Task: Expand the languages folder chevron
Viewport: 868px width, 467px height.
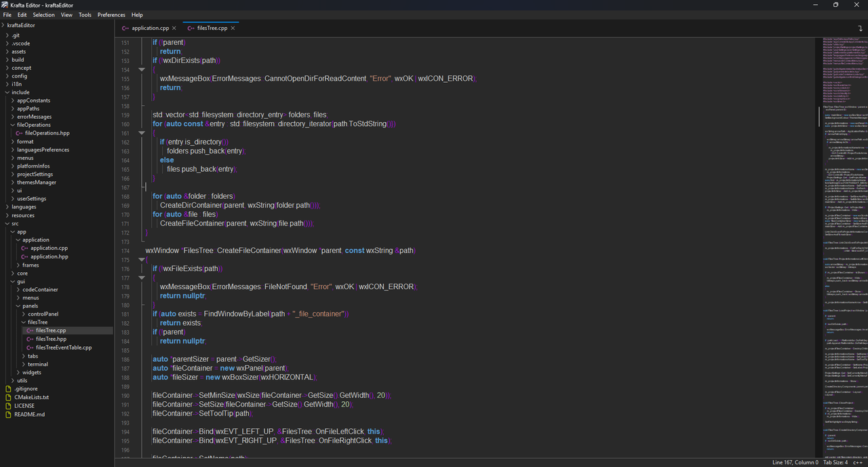Action: pyautogui.click(x=7, y=207)
